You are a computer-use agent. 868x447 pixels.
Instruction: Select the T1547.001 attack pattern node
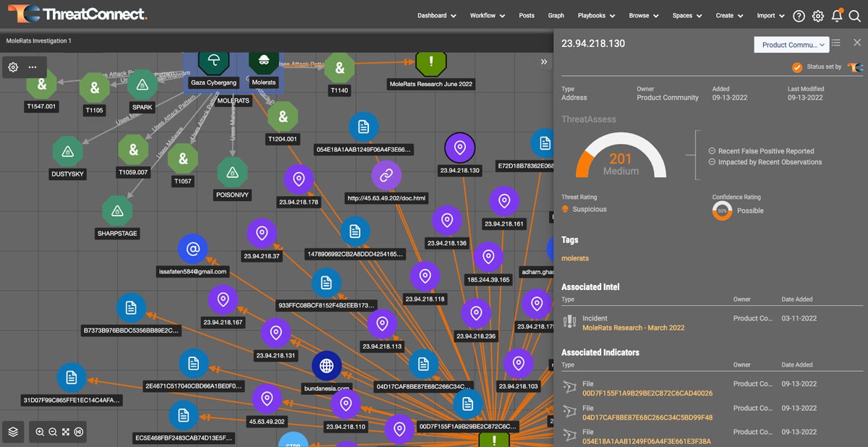pyautogui.click(x=42, y=85)
